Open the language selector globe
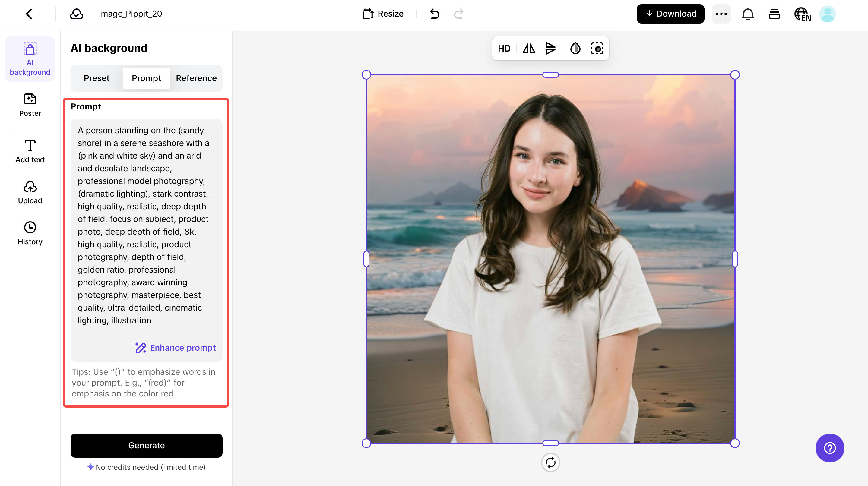The image size is (868, 486). pos(803,14)
